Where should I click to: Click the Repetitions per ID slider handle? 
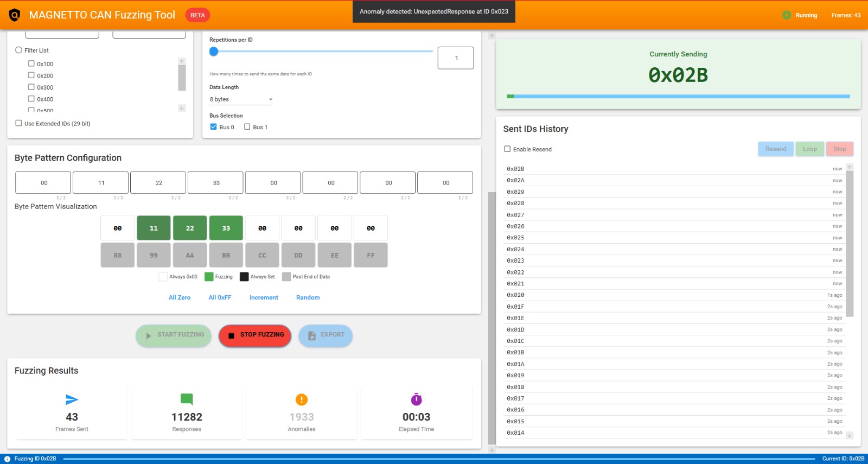pyautogui.click(x=214, y=52)
